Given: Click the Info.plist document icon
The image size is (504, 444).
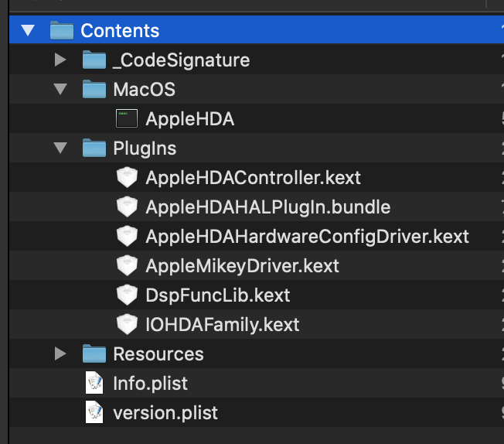Looking at the screenshot, I should [x=94, y=384].
